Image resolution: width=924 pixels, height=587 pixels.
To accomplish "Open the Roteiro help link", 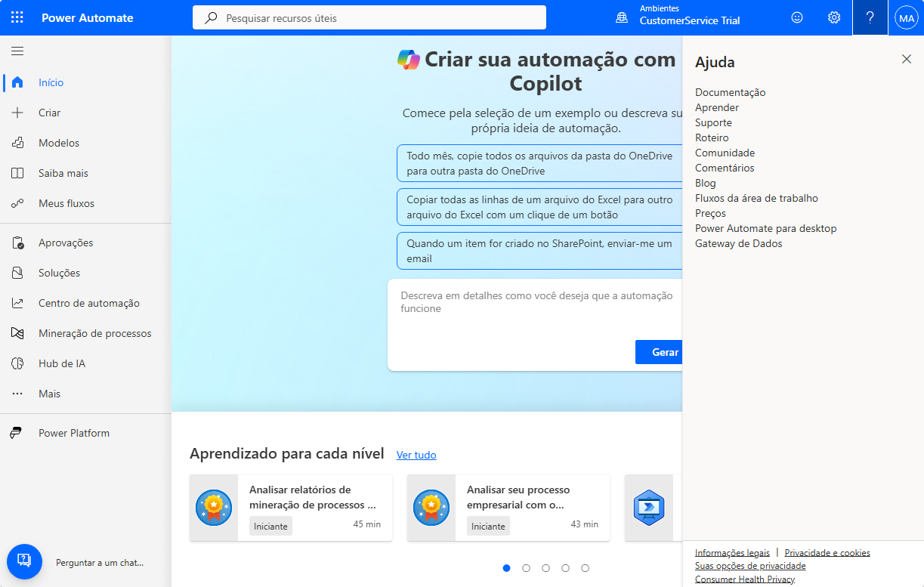I will 712,137.
